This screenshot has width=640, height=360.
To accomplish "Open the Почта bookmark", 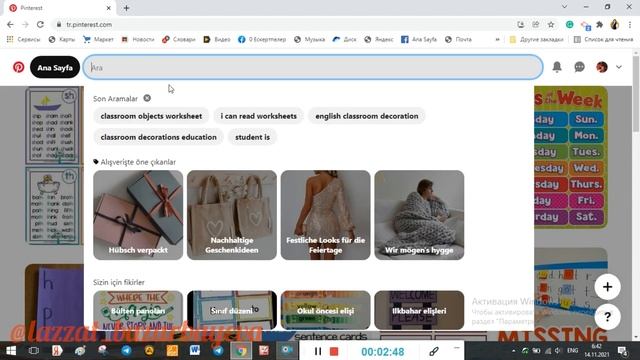I will [458, 39].
